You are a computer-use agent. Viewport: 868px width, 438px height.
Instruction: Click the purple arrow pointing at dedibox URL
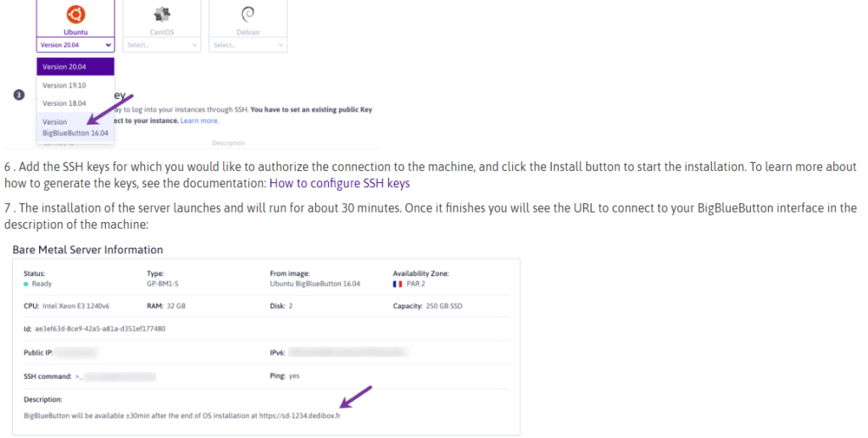click(x=355, y=398)
